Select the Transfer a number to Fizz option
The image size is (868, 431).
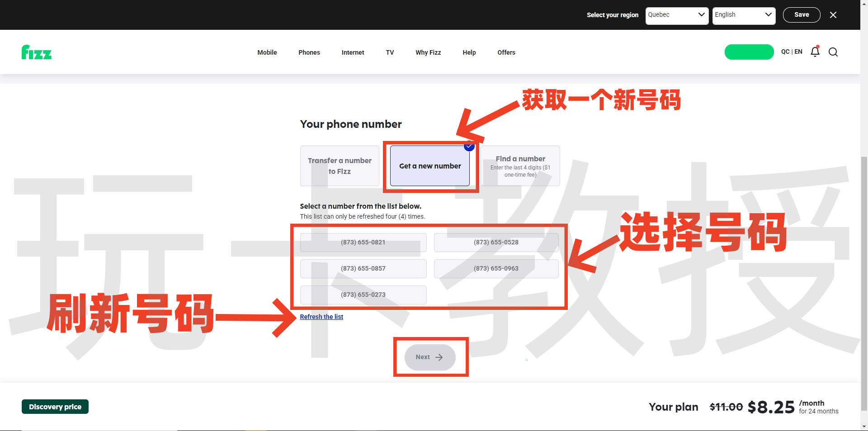pyautogui.click(x=340, y=166)
